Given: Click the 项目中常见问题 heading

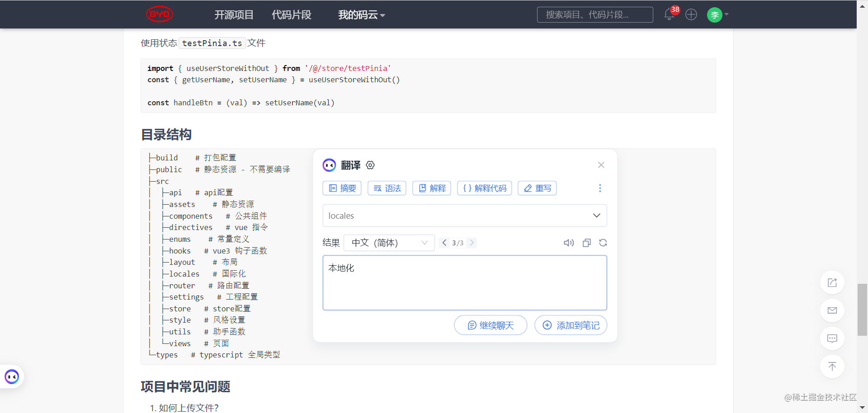Looking at the screenshot, I should [185, 387].
